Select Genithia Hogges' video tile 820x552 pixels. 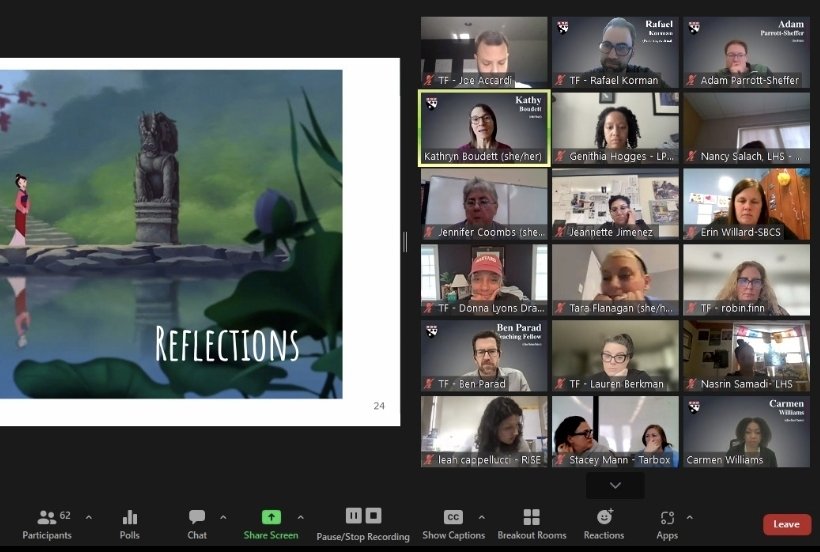616,128
